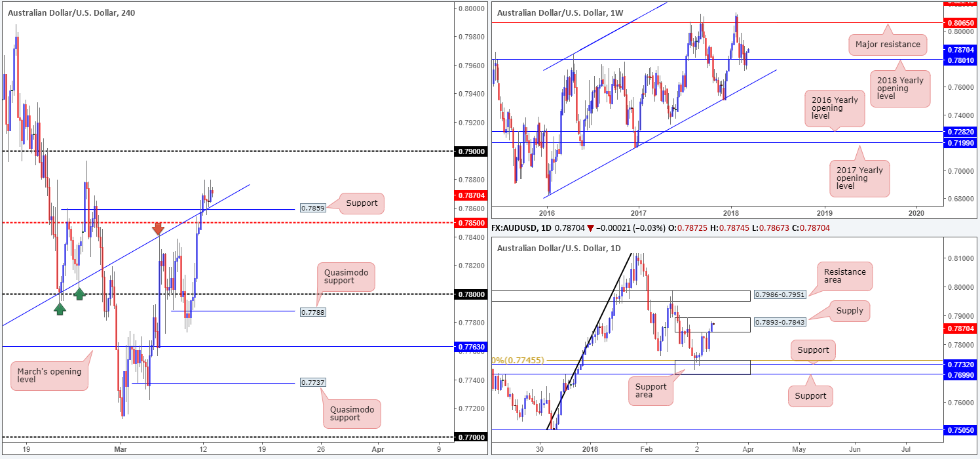
Task: Click 0.81000 on daily chart price axis
Action: pos(961,258)
